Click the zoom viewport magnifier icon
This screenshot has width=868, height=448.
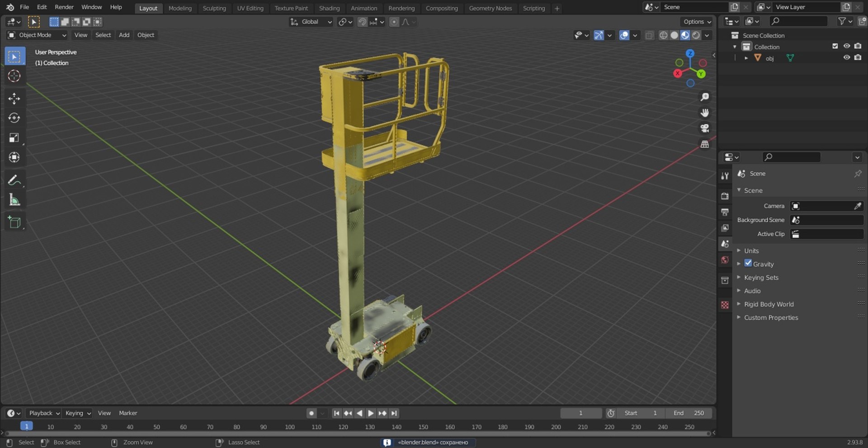click(704, 97)
